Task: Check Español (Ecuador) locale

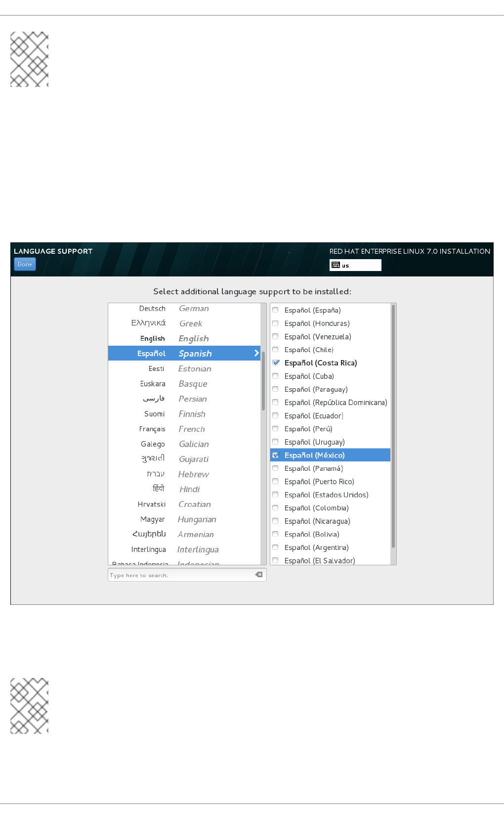Action: tap(276, 415)
